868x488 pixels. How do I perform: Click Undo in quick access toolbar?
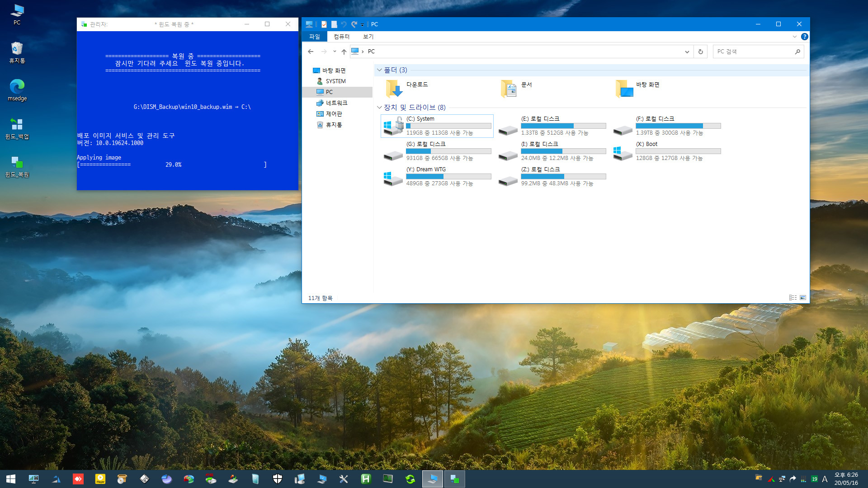344,24
